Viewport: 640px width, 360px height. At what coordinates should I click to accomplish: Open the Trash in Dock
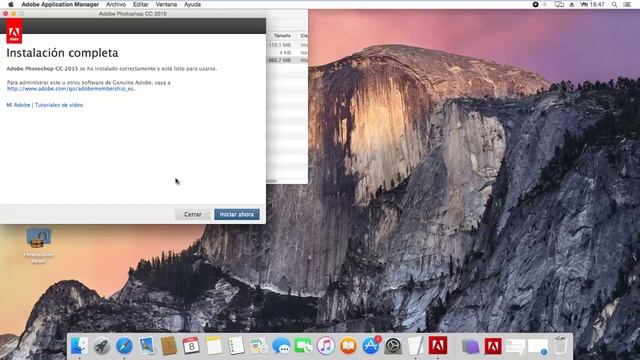[560, 345]
